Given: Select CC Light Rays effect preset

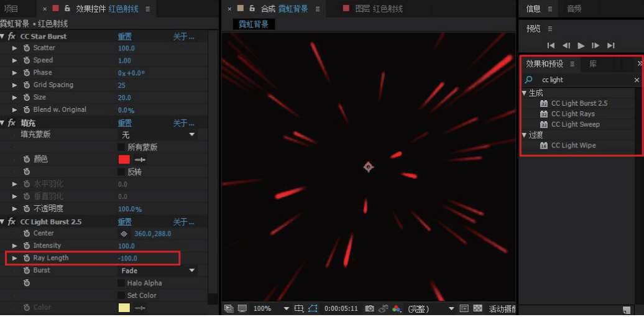Looking at the screenshot, I should tap(573, 114).
